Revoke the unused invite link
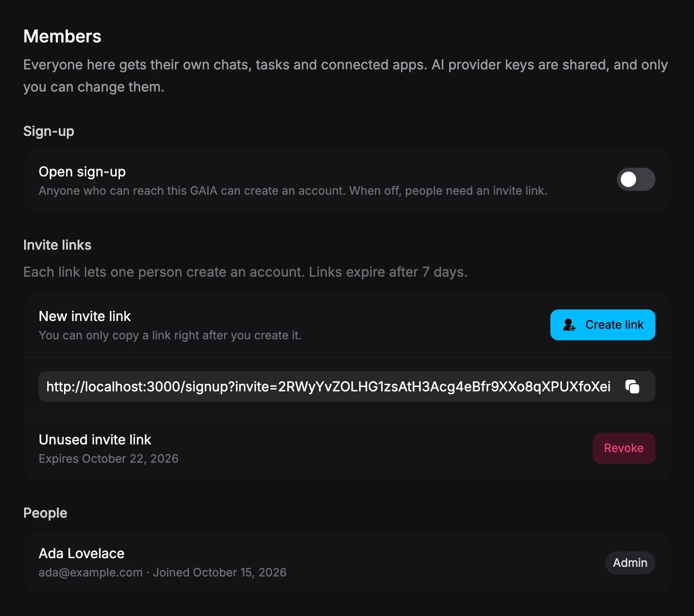This screenshot has width=694, height=616. (624, 448)
